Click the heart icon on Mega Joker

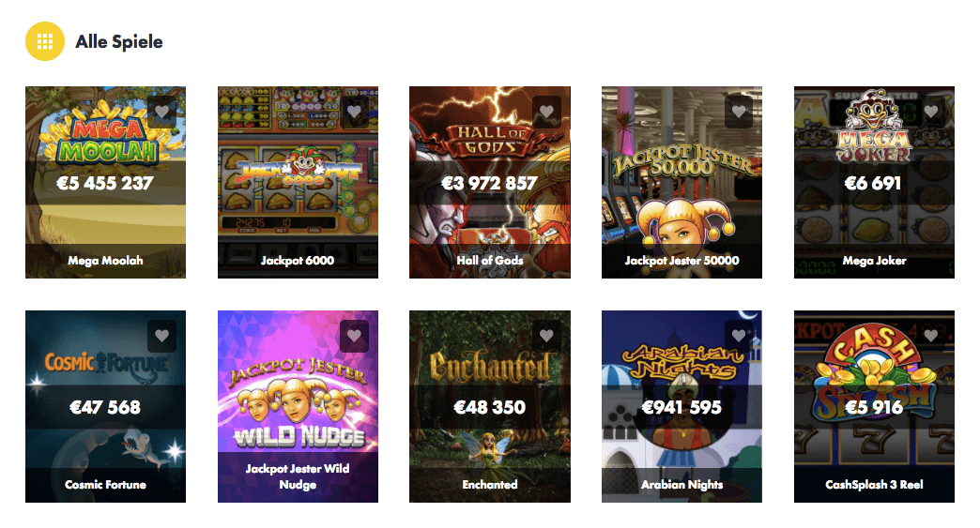pyautogui.click(x=931, y=112)
